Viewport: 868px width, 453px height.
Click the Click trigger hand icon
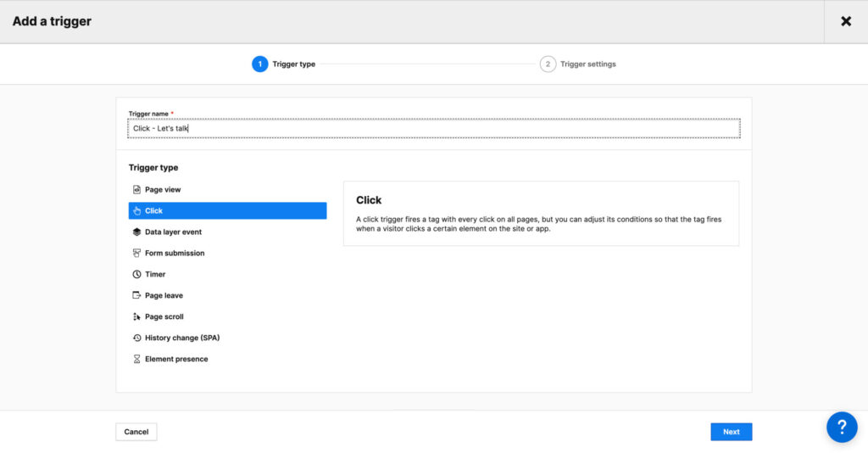136,210
